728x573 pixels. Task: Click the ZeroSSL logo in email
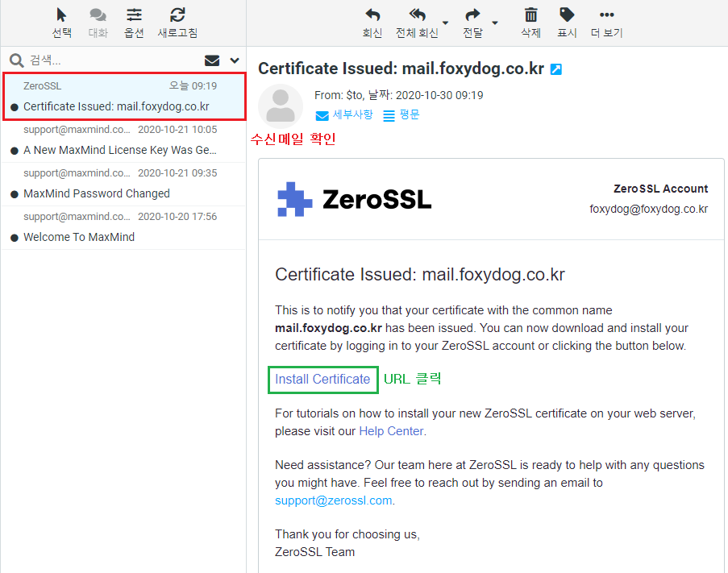click(354, 200)
